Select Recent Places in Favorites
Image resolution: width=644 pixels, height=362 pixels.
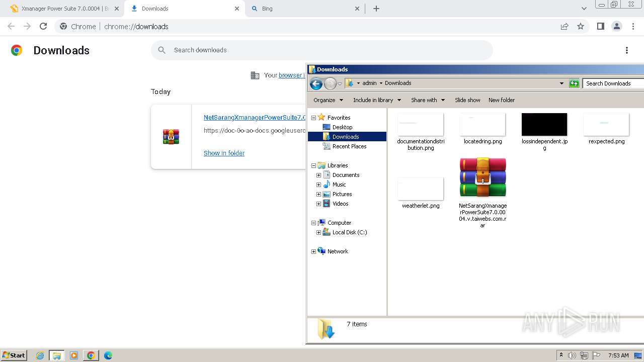(x=349, y=146)
